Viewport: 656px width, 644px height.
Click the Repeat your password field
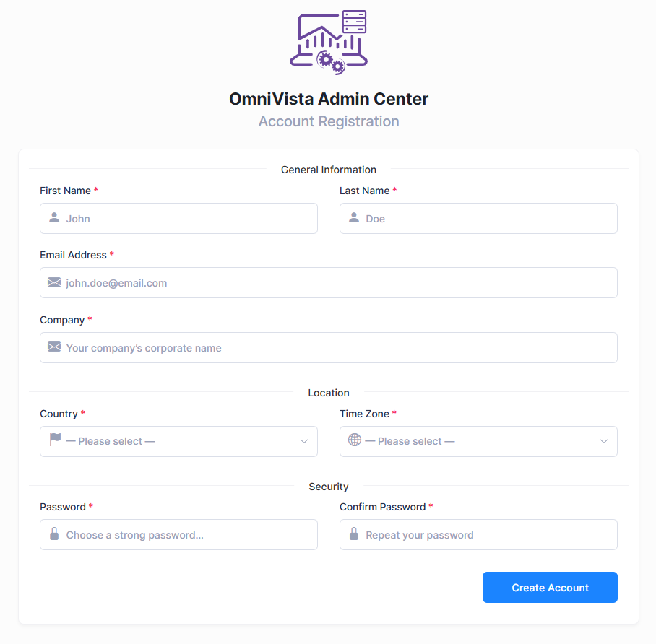pyautogui.click(x=478, y=535)
